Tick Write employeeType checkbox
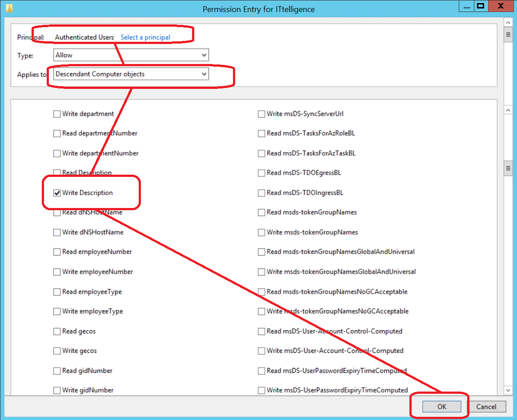This screenshot has height=420, width=517. [x=57, y=312]
